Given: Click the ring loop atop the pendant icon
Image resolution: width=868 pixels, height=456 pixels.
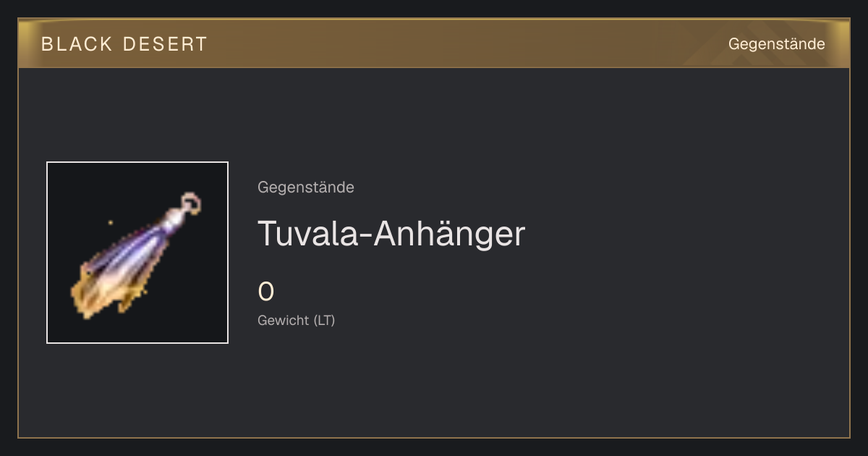Looking at the screenshot, I should pos(191,202).
